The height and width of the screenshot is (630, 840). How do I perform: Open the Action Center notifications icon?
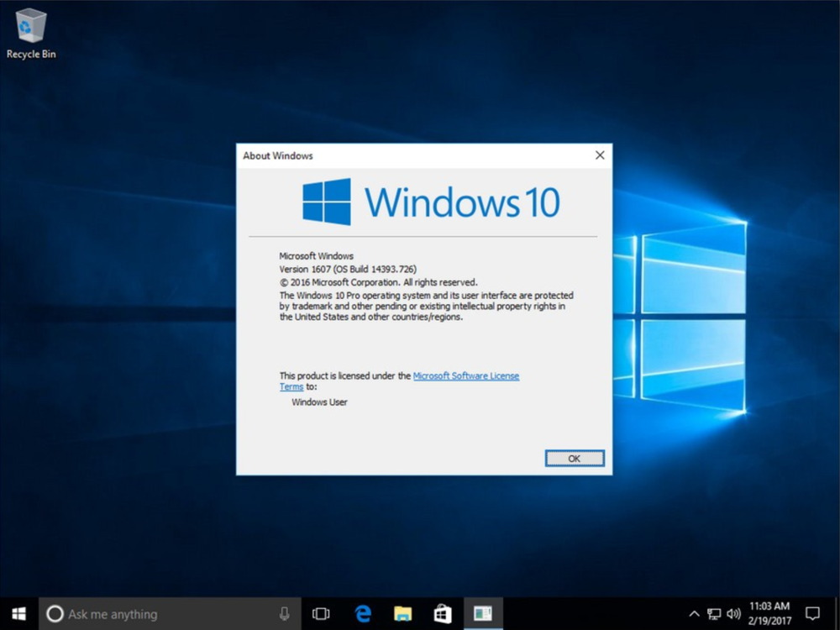pos(812,614)
